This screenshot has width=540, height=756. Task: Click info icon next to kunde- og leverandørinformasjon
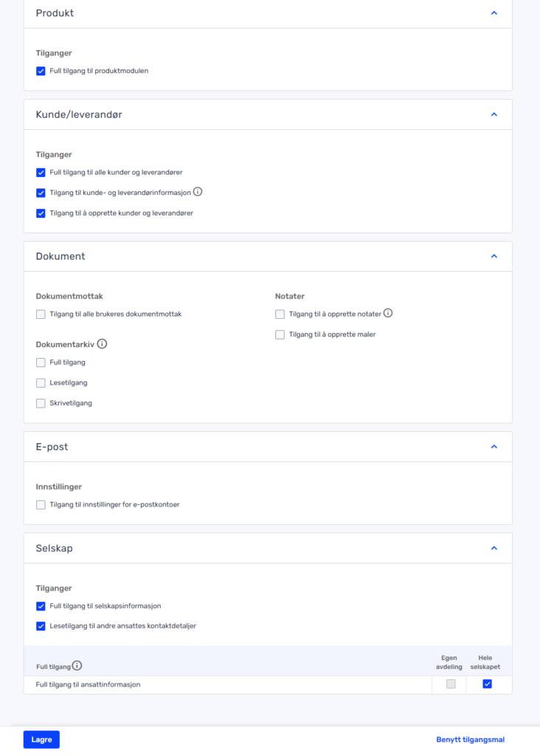point(198,192)
